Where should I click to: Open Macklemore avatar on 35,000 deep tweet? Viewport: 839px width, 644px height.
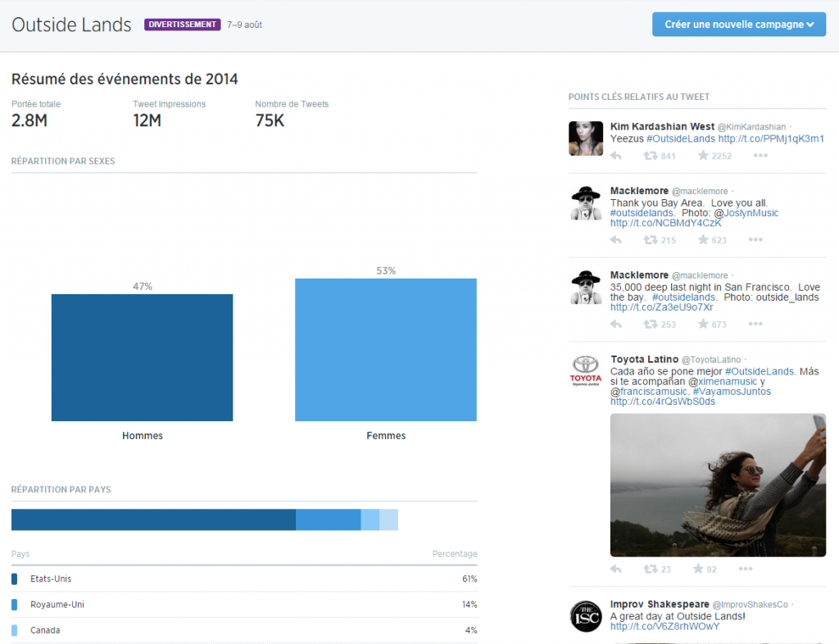coord(586,288)
